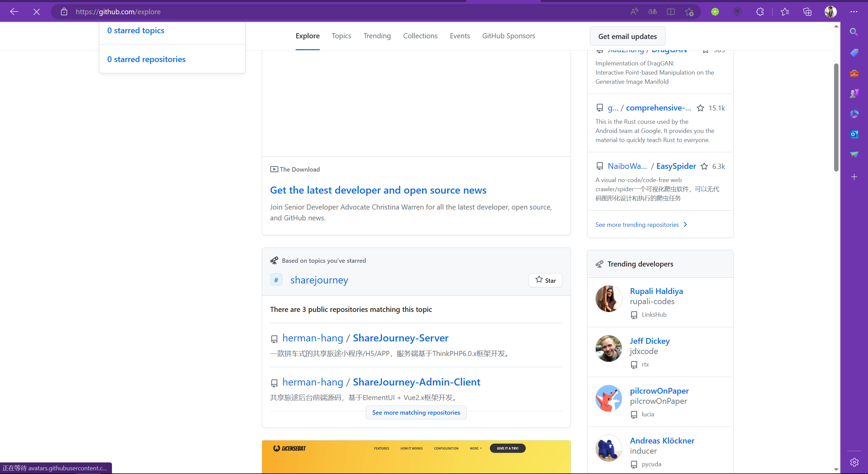Switch to Explore tab
The height and width of the screenshot is (474, 868).
[308, 36]
